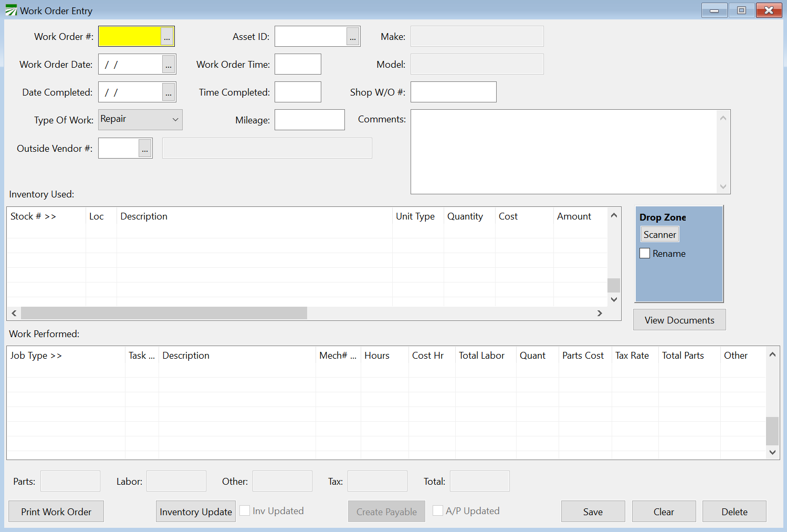Open Asset ID lookup ellipsis button
787x532 pixels.
point(353,37)
